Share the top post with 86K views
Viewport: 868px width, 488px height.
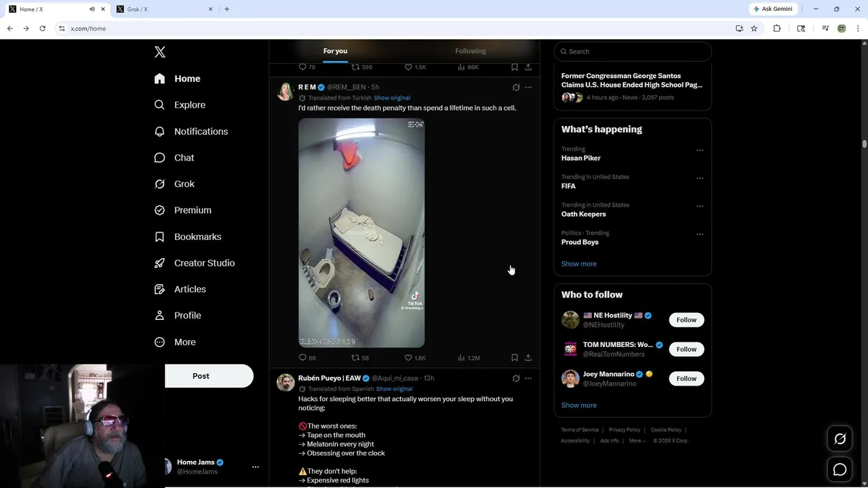pyautogui.click(x=528, y=67)
